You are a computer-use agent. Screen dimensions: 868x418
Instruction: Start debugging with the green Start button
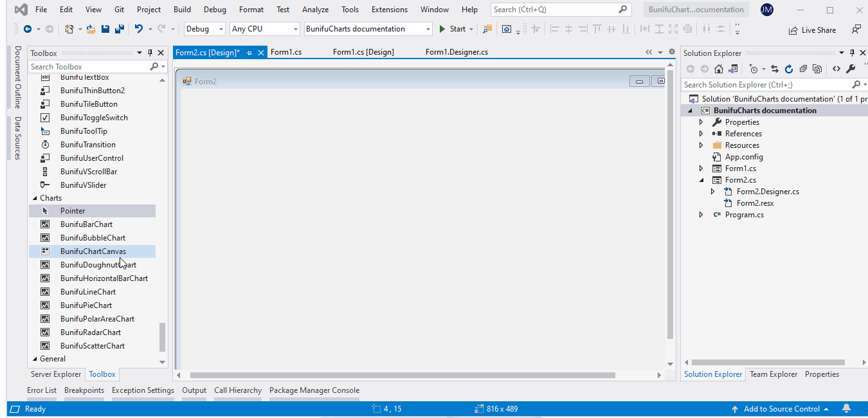[452, 29]
